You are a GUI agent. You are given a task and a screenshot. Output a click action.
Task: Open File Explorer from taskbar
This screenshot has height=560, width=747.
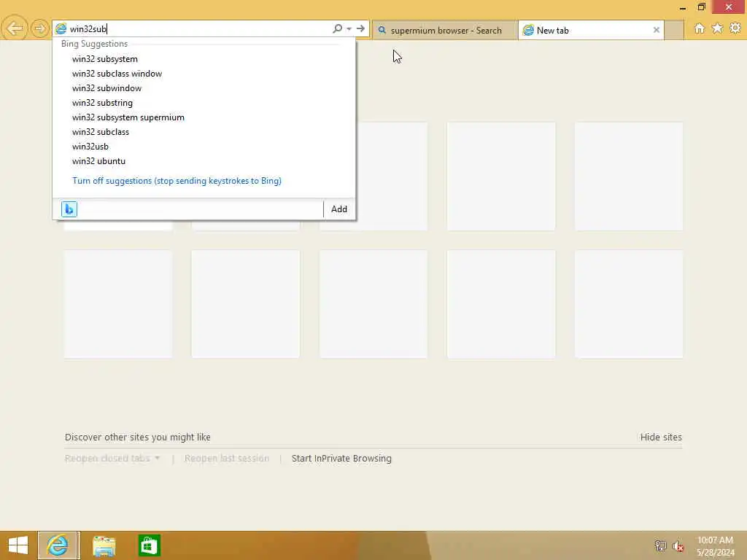click(x=104, y=545)
